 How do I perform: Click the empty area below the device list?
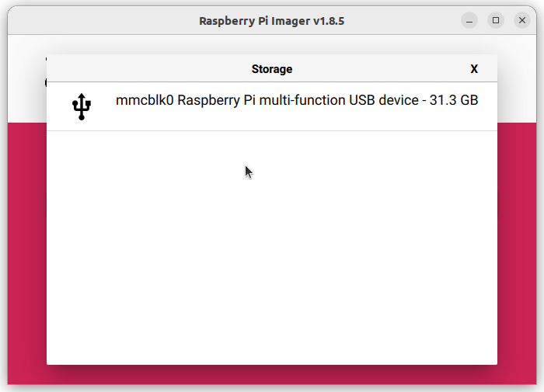pyautogui.click(x=272, y=248)
